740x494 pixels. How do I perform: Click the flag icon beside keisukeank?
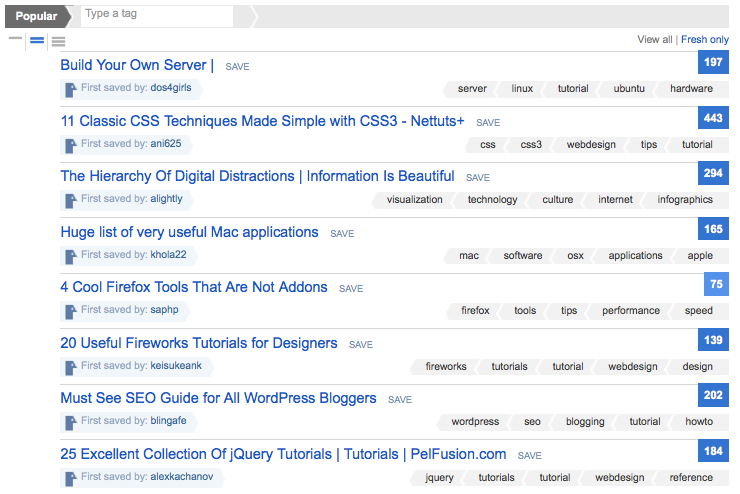70,368
